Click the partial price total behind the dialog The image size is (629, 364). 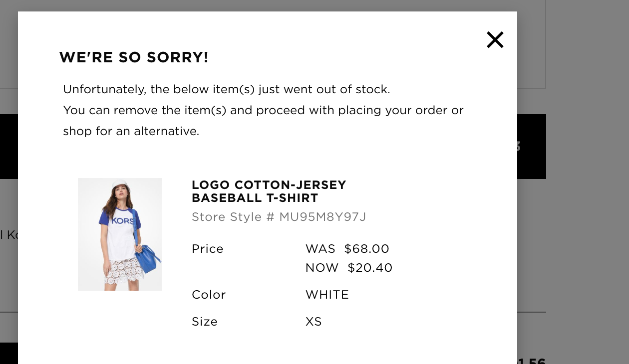531,361
